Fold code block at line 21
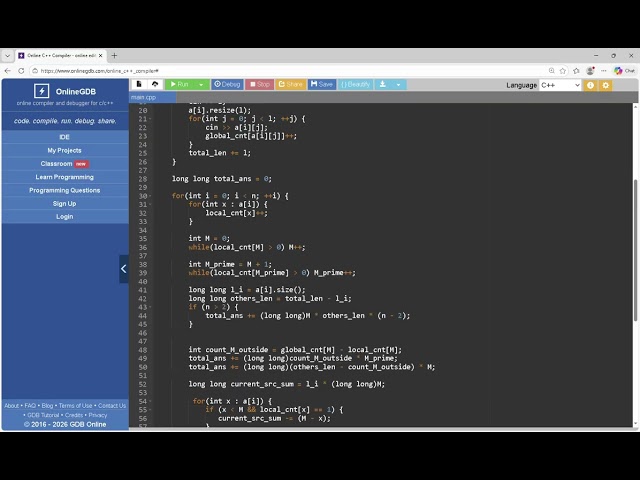Viewport: 640px width, 480px height. (x=150, y=119)
